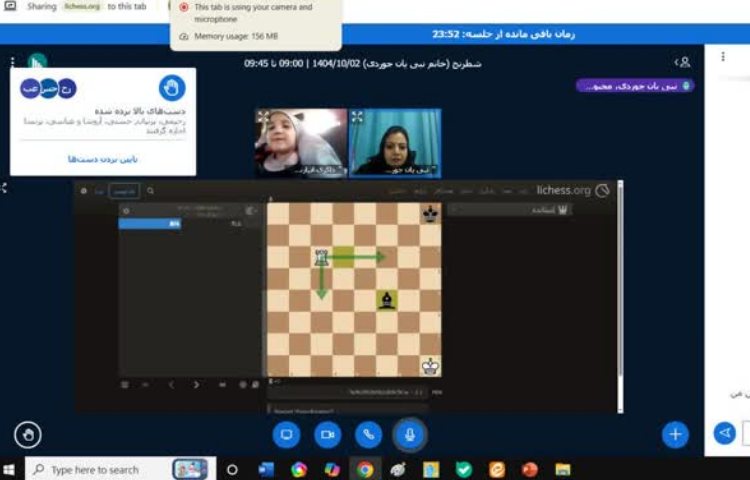
Task: Open the Windows Start button
Action: tap(9, 470)
